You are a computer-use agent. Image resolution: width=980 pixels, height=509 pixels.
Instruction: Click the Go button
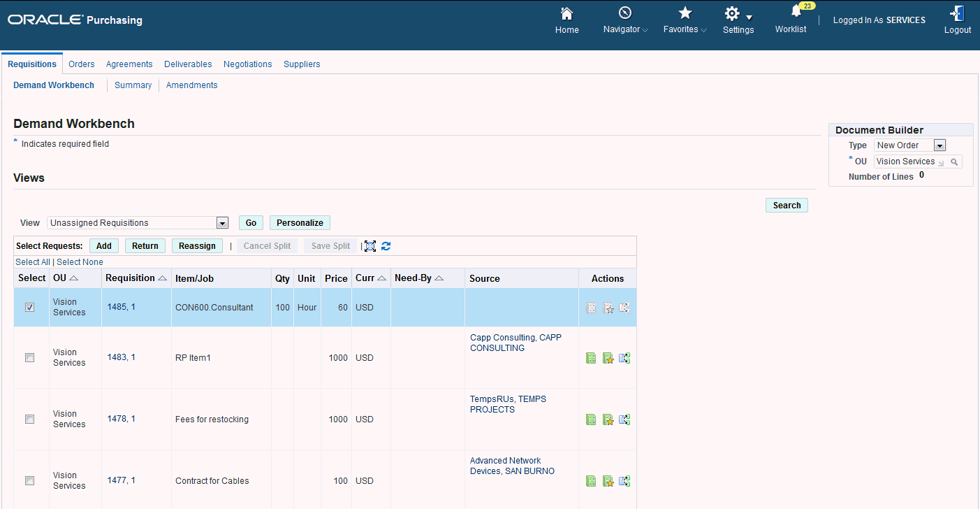tap(251, 223)
